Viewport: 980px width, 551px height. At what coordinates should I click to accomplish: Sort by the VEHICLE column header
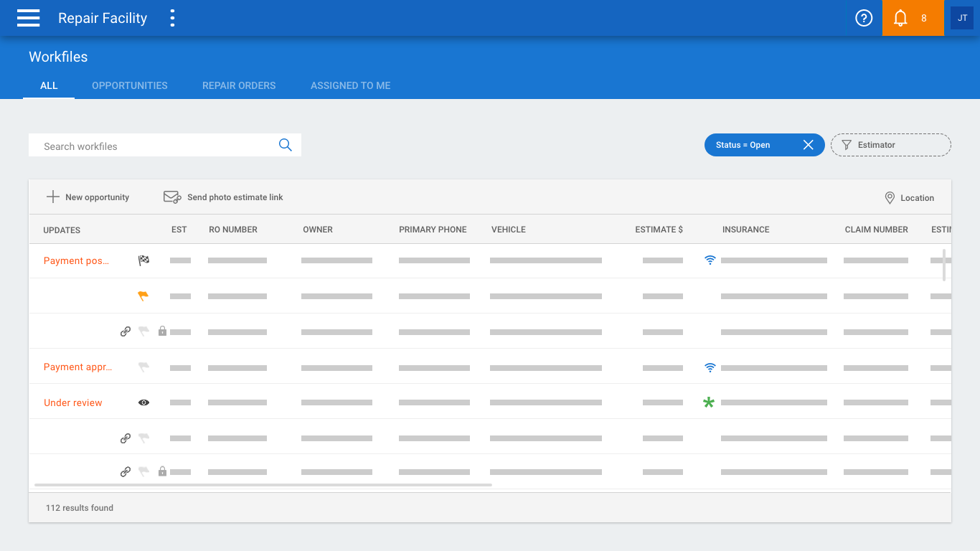(509, 230)
